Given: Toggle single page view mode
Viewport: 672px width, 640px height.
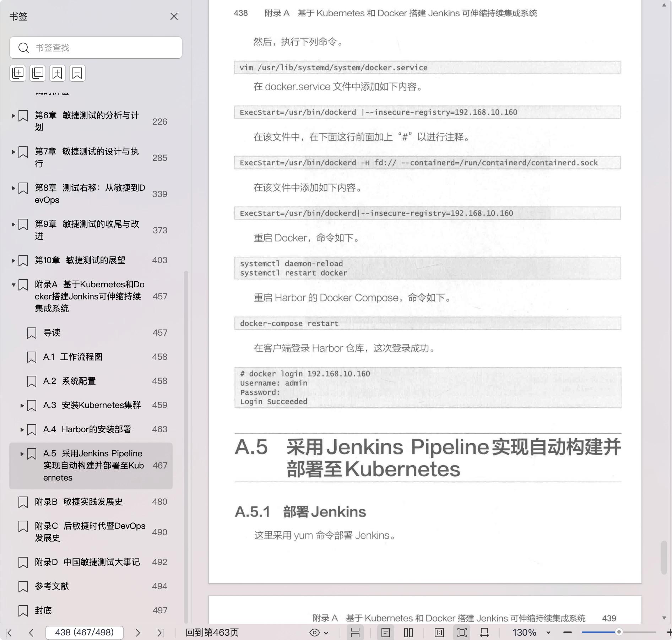Looking at the screenshot, I should pyautogui.click(x=386, y=633).
